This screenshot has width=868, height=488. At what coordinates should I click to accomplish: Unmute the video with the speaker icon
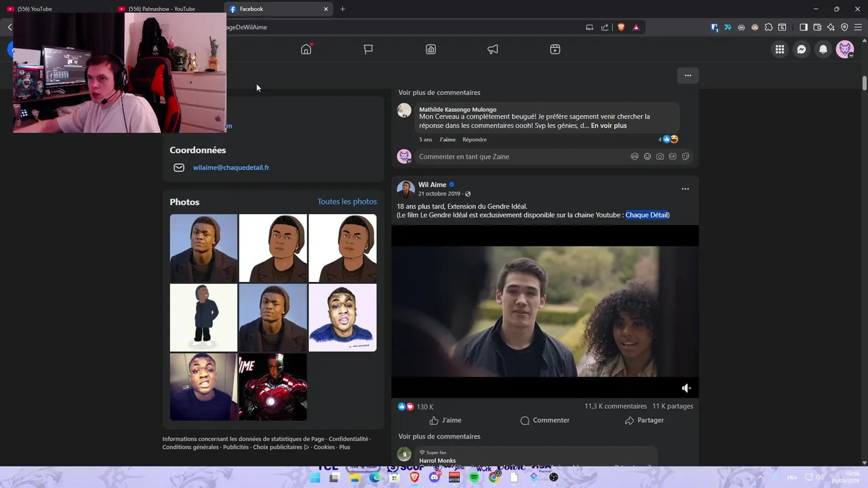pos(686,388)
